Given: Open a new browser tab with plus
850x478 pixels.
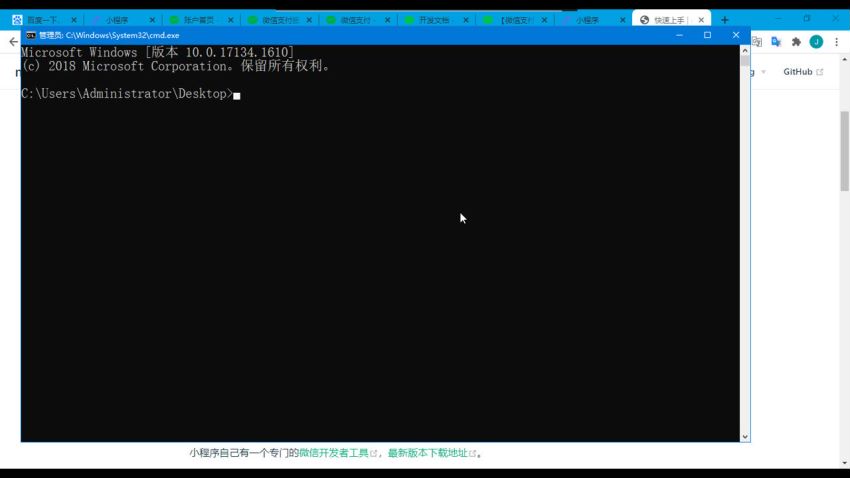Looking at the screenshot, I should point(725,20).
